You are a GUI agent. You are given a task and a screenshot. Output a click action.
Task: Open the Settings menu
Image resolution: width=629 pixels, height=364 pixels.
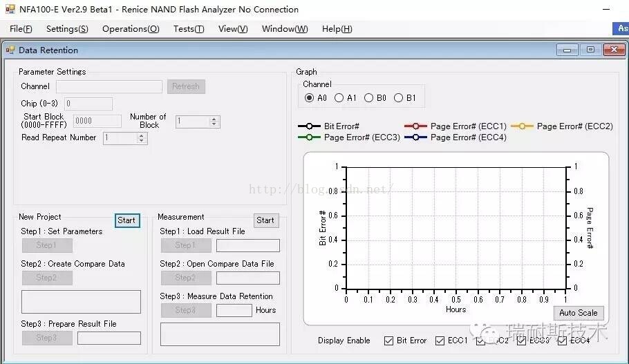(x=67, y=29)
